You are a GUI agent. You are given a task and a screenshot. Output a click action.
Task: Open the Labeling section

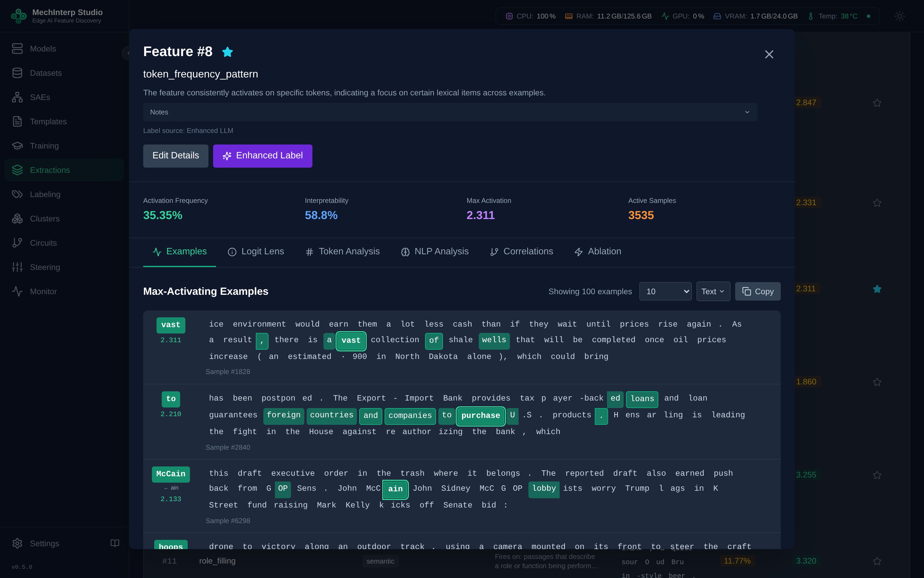pyautogui.click(x=64, y=194)
